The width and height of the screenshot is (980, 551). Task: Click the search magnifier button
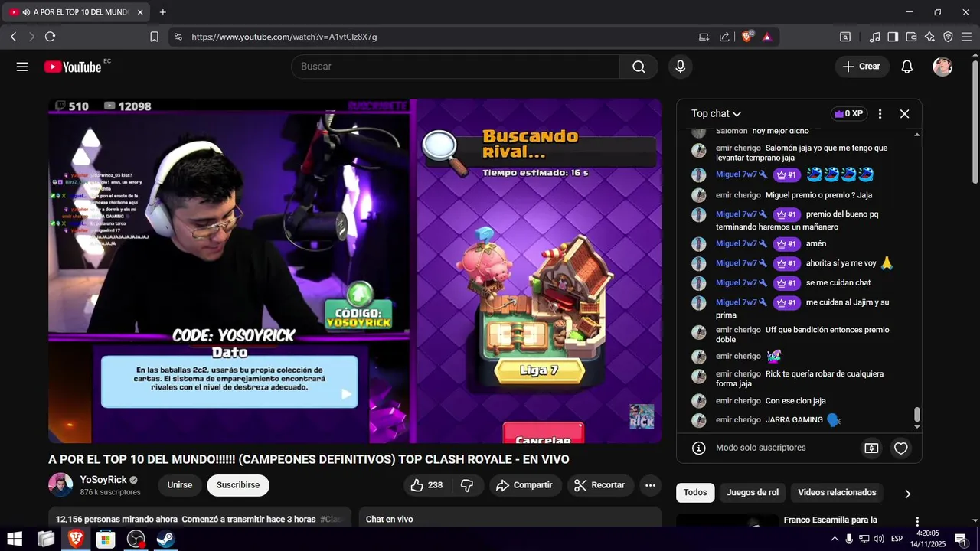pos(639,67)
